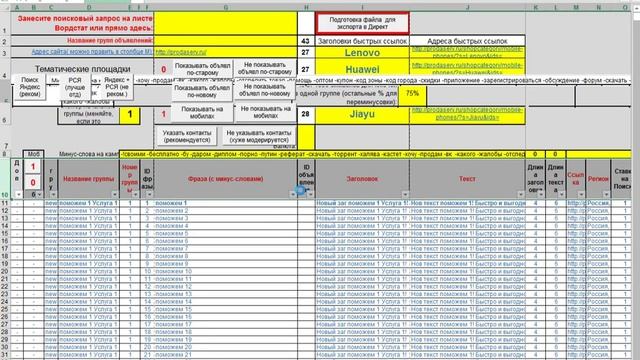
Task: Click the yellow search query input cell
Action: (225, 23)
